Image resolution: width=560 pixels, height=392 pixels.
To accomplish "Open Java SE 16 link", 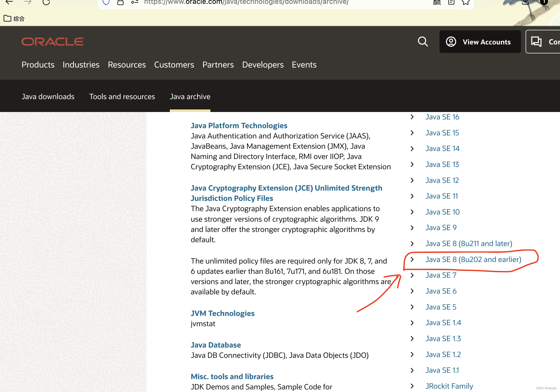I will pyautogui.click(x=442, y=117).
